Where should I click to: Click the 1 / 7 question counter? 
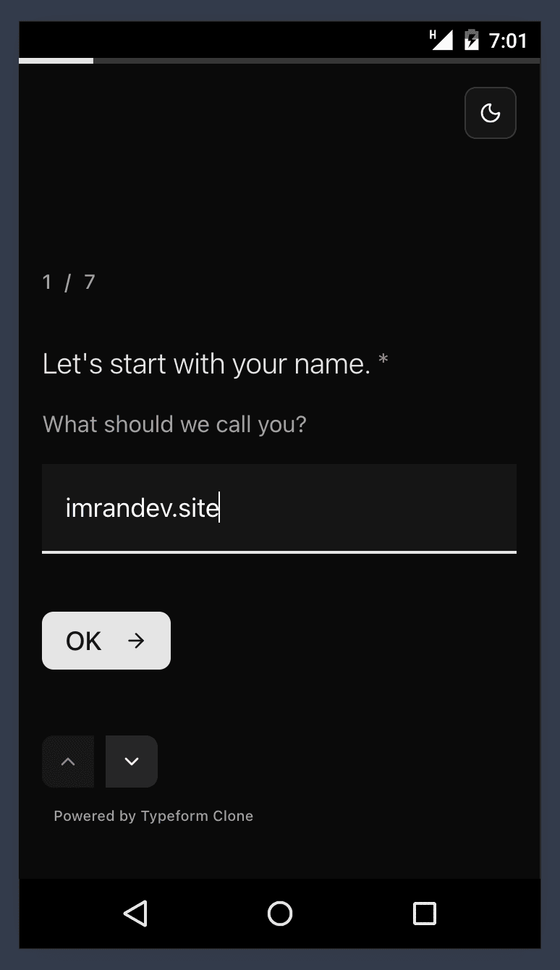(x=69, y=282)
